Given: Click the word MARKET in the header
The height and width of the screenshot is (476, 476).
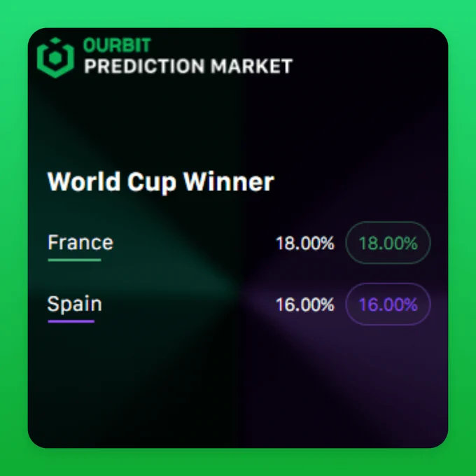Looking at the screenshot, I should [x=252, y=66].
